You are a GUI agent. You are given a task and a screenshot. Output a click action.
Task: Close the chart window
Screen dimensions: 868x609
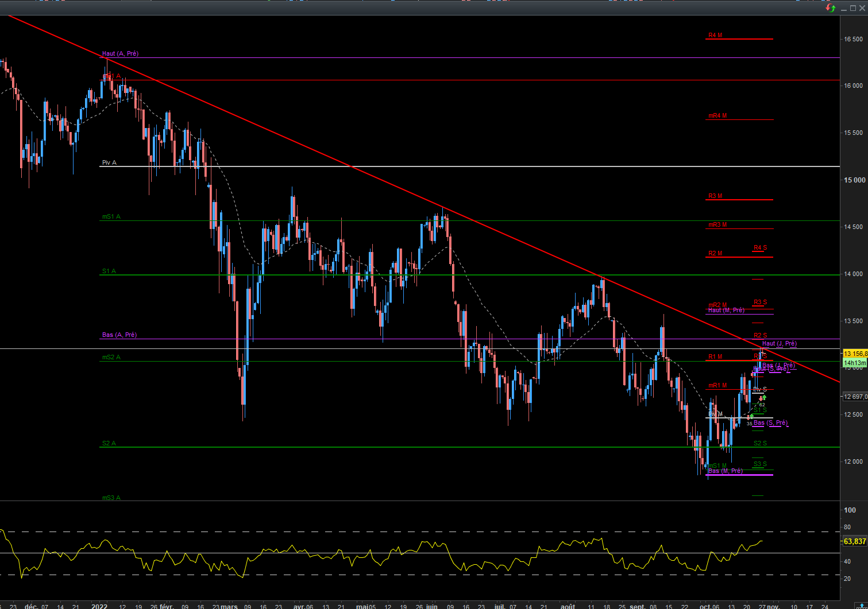861,8
